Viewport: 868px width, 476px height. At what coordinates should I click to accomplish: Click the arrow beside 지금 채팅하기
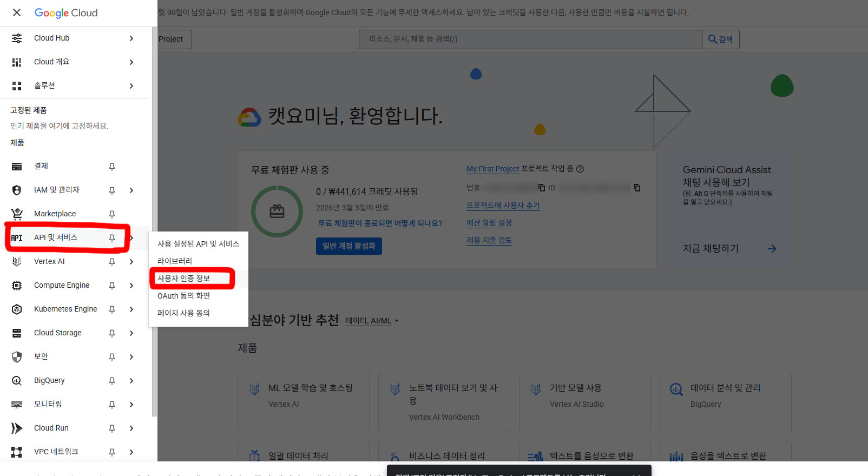pos(772,249)
